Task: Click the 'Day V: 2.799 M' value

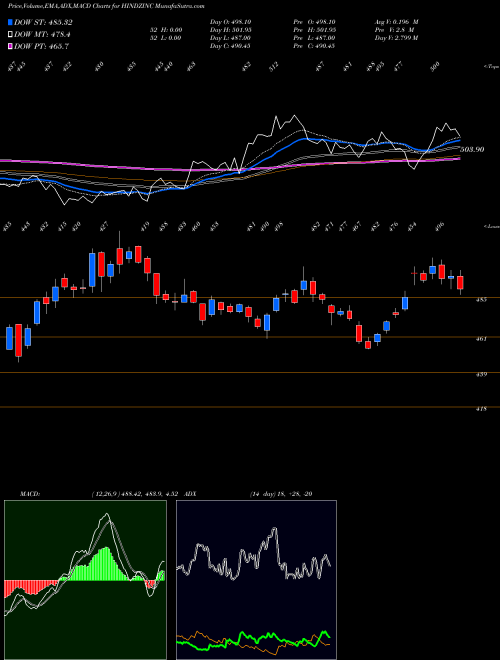Action: (396, 38)
